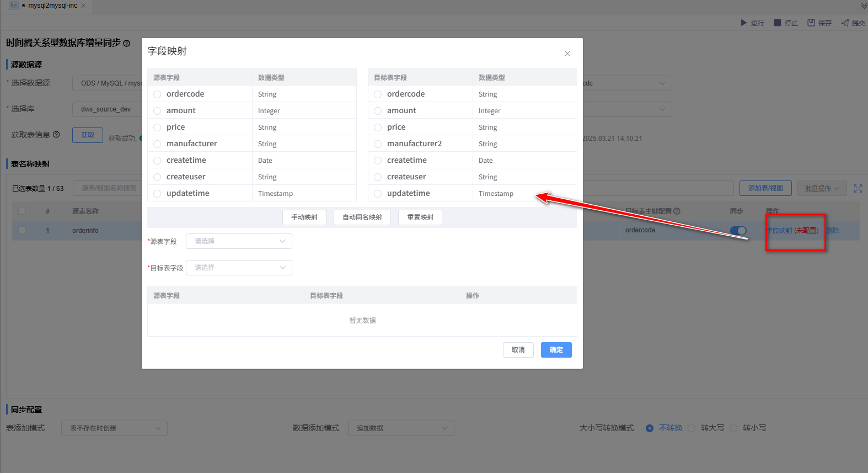Screen dimensions: 868x473
Task: Click the 确定 confirm button
Action: [556, 350]
